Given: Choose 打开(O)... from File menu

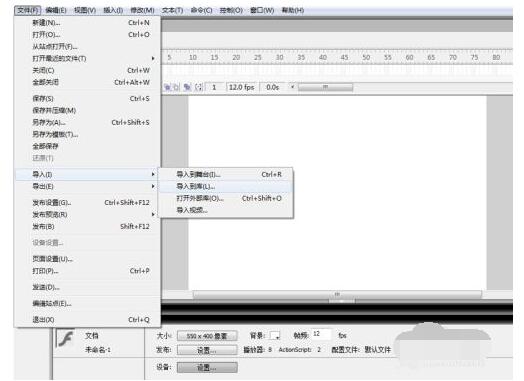Looking at the screenshot, I should point(88,35).
